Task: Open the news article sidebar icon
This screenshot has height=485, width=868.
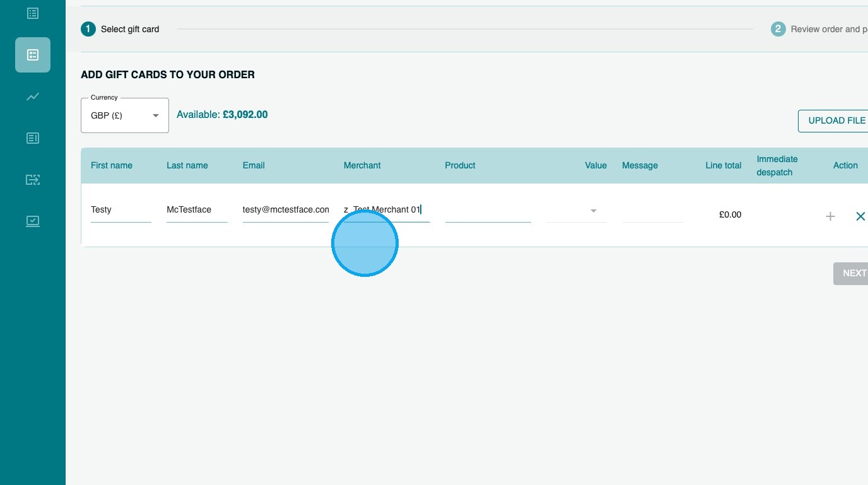Action: (33, 137)
